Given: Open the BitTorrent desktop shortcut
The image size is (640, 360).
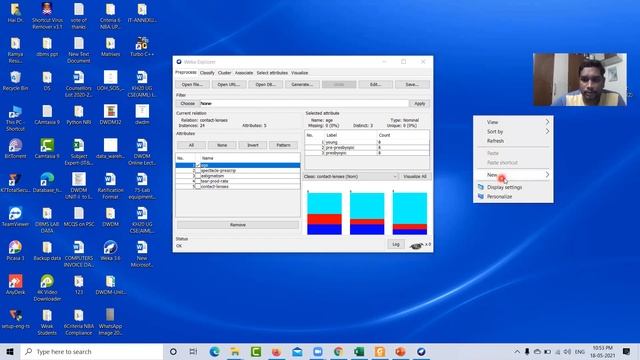Looking at the screenshot, I should pos(15,149).
